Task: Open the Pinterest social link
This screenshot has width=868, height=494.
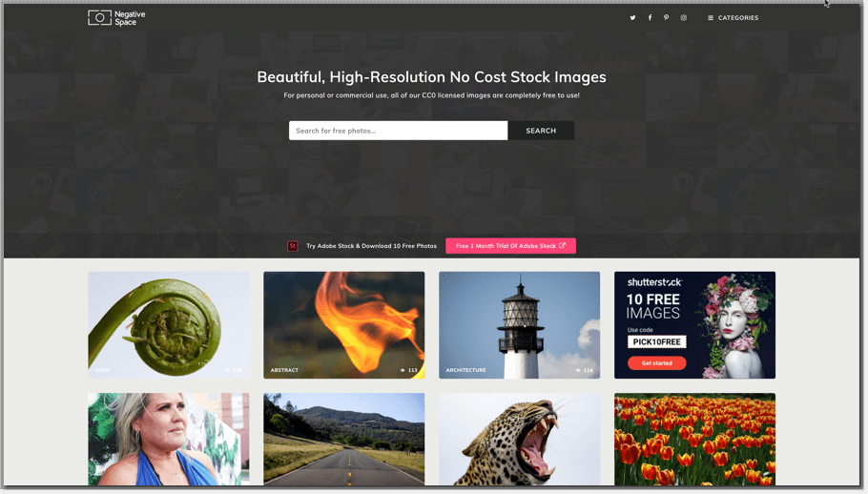Action: 667,17
